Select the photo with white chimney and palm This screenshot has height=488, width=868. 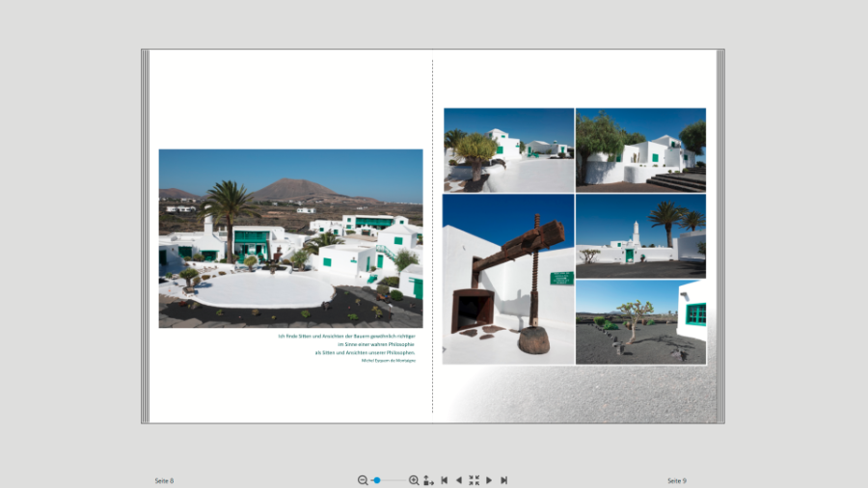(640, 236)
